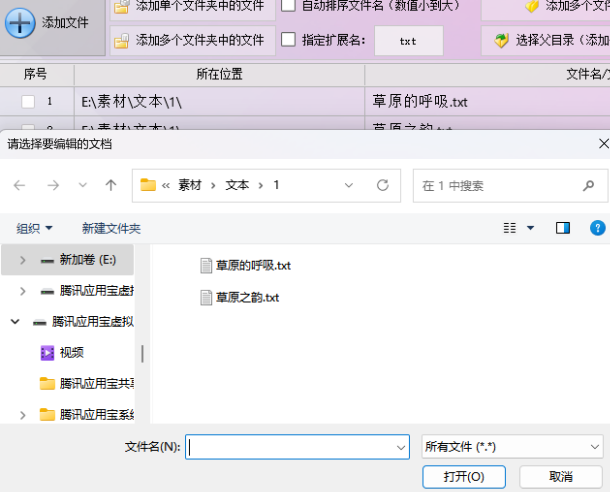Enable 指定扩展名 checkbox

coord(288,40)
